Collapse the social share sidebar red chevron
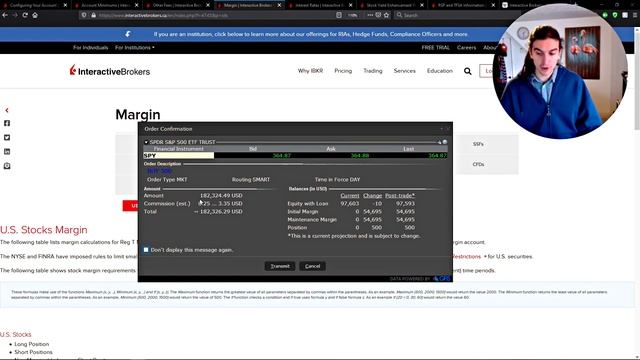The width and height of the screenshot is (640, 360). pos(7,110)
